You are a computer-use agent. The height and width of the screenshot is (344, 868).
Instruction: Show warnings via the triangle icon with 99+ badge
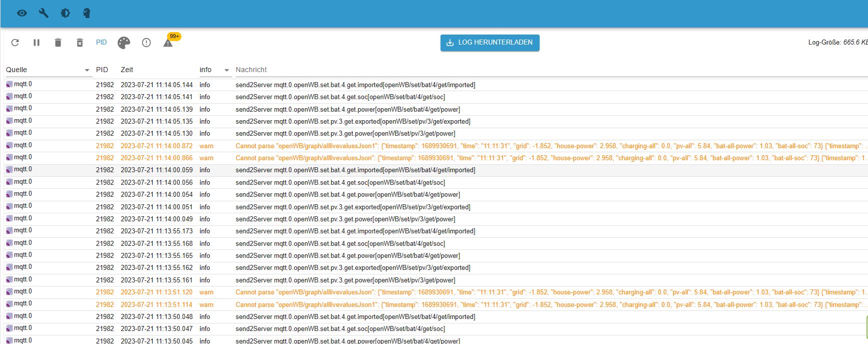tap(169, 42)
